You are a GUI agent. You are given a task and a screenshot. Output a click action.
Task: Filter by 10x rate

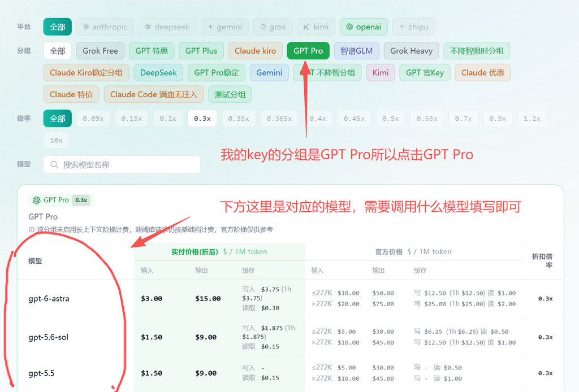tap(56, 141)
